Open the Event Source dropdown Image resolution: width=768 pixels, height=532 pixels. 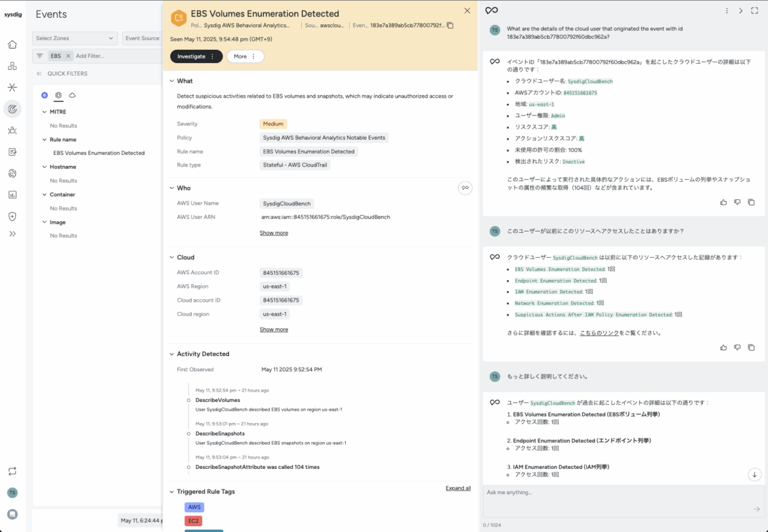142,38
